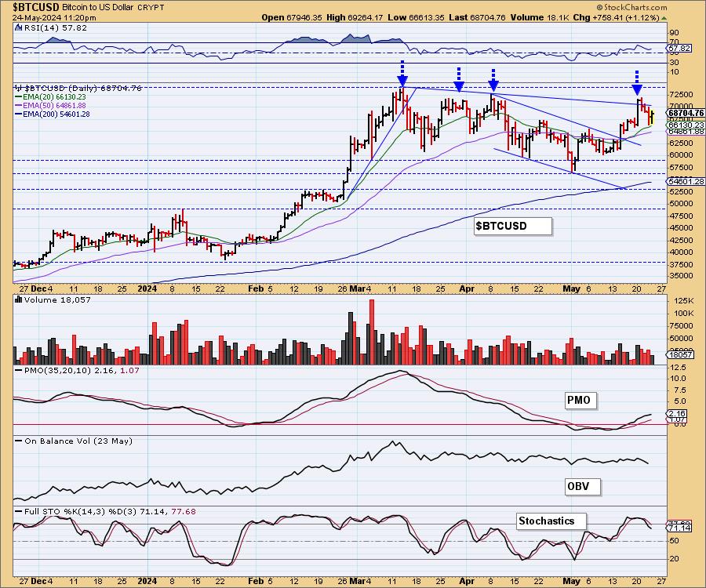The height and width of the screenshot is (588, 706).
Task: Click the green up arrow after Chg percentage
Action: point(664,18)
